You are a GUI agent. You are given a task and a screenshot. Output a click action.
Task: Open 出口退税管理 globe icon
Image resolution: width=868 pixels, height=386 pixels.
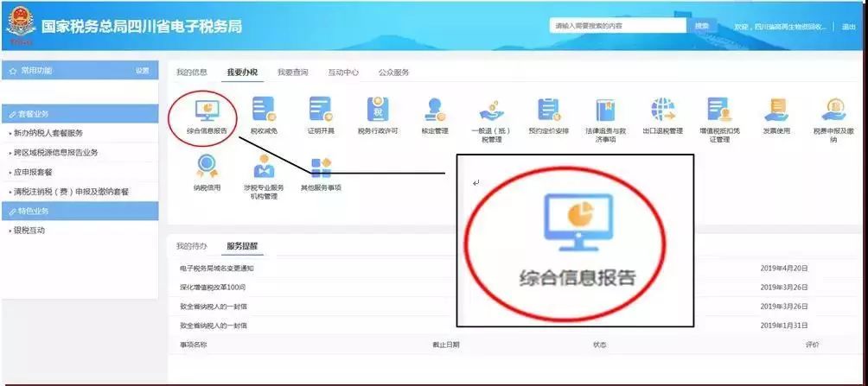pos(662,111)
